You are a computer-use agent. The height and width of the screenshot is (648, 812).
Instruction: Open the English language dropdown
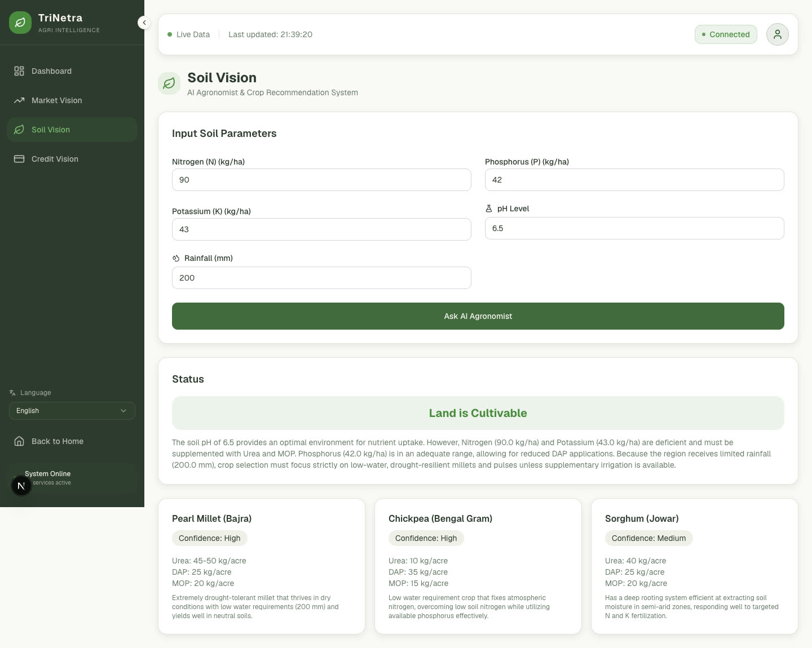point(72,411)
